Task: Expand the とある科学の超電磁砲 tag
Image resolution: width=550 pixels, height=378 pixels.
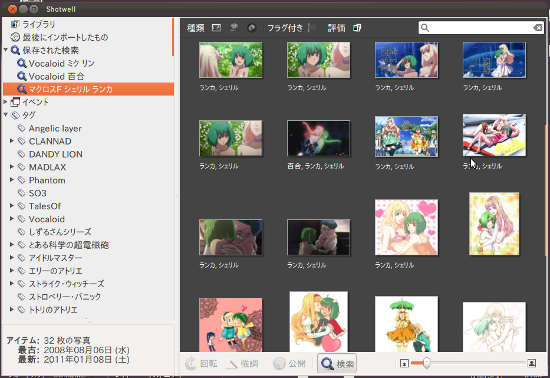Action: 12,245
